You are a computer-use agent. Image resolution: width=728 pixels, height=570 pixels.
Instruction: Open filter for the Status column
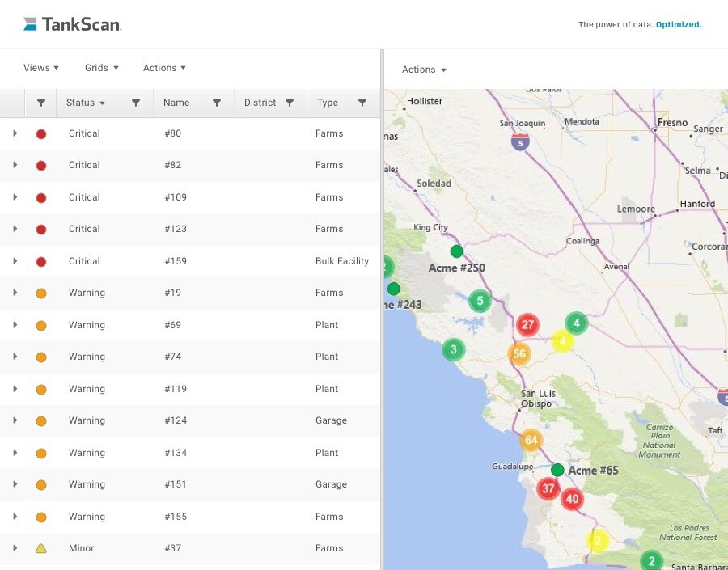click(136, 103)
